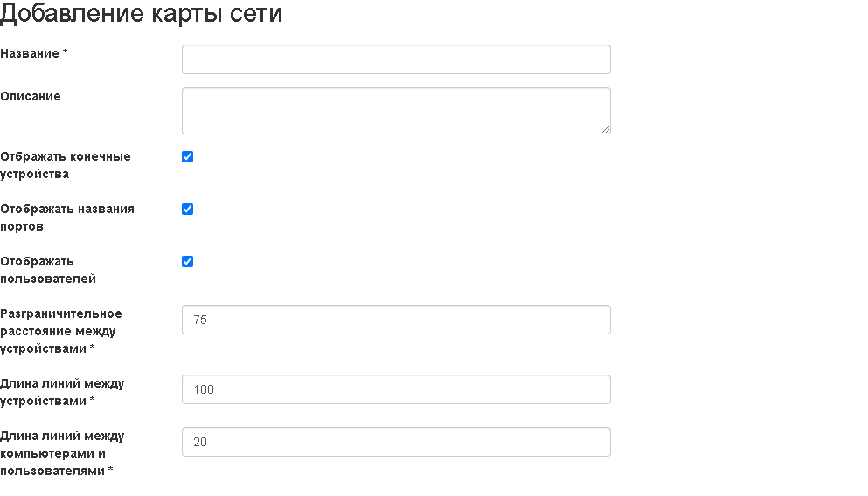Click the distance field containing 75
The width and height of the screenshot is (868, 496).
(x=395, y=320)
